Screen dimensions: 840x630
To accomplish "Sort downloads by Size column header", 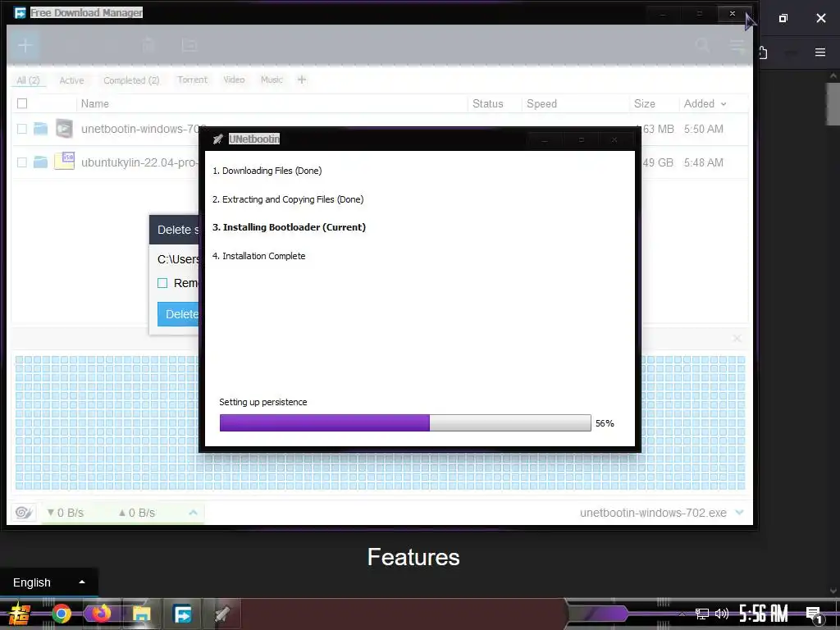I will pos(645,104).
